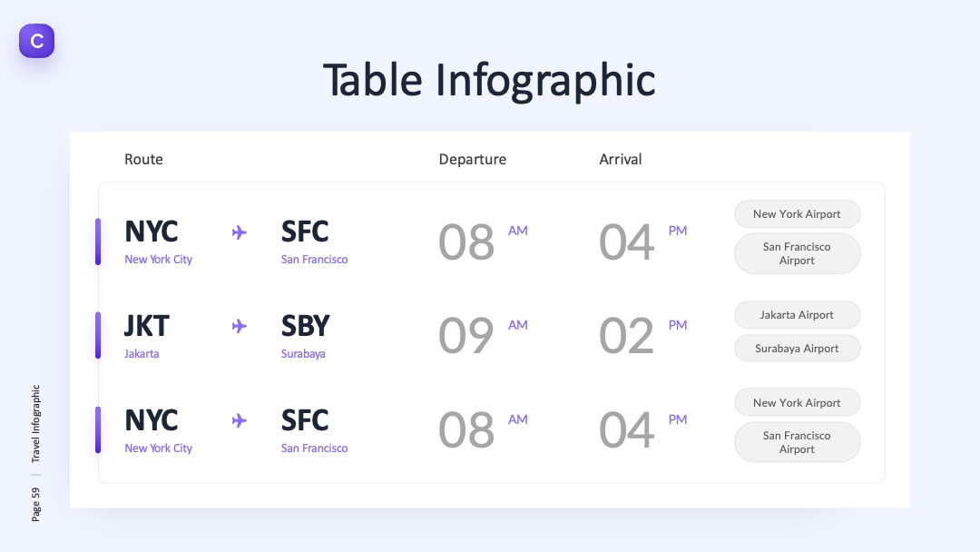Image resolution: width=980 pixels, height=552 pixels.
Task: Click the purple bar beside the JKT row
Action: tap(97, 336)
